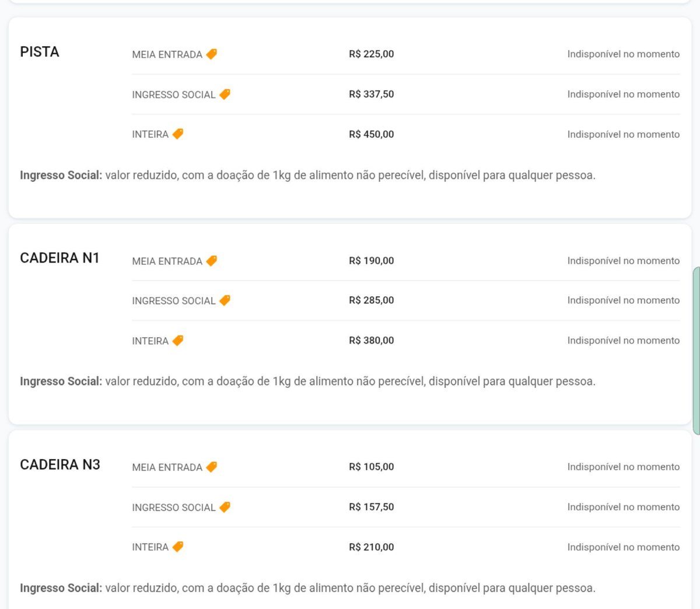Viewport: 700px width, 609px height.
Task: Click the R$ 450,00 price
Action: point(372,134)
